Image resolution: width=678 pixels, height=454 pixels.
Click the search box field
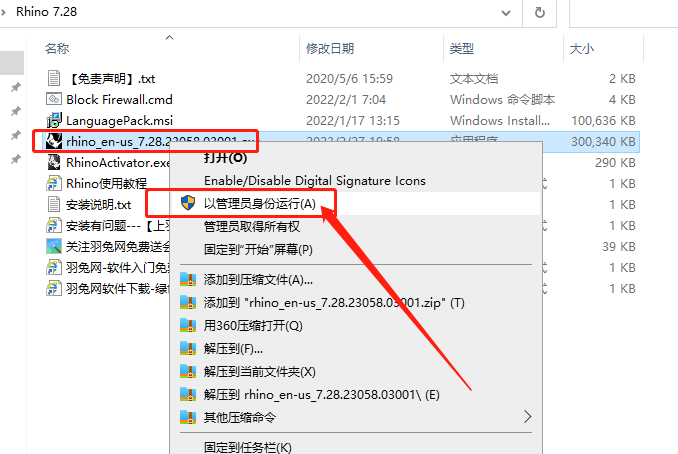(x=624, y=13)
